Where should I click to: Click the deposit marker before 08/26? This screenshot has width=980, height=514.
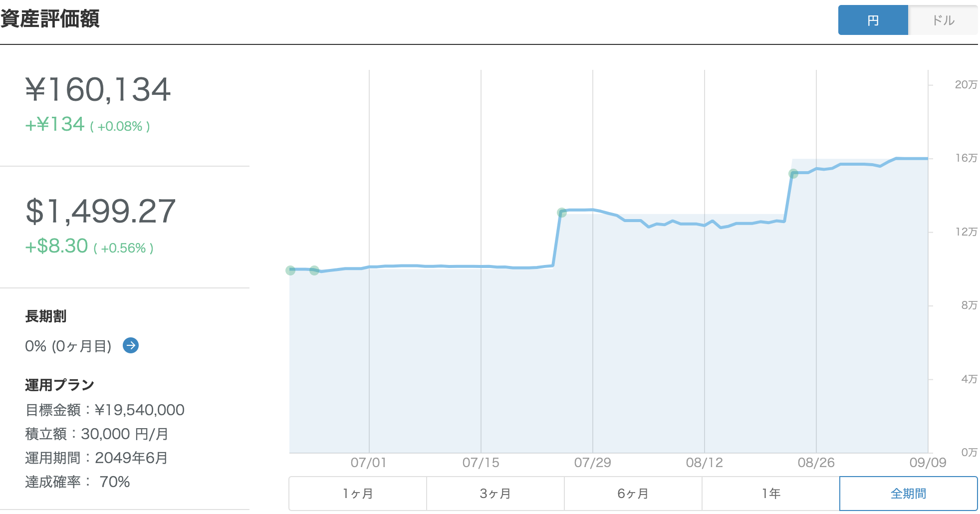[x=793, y=174]
